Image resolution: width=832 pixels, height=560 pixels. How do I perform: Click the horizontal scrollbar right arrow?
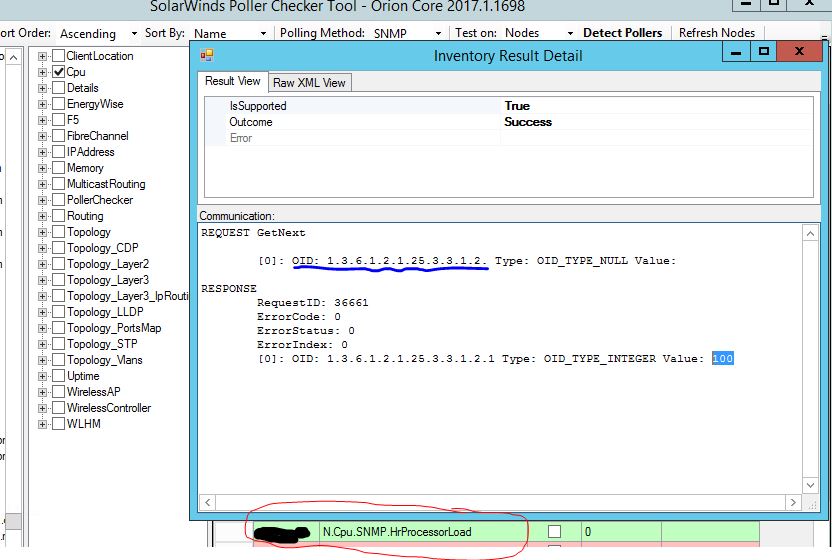(793, 502)
